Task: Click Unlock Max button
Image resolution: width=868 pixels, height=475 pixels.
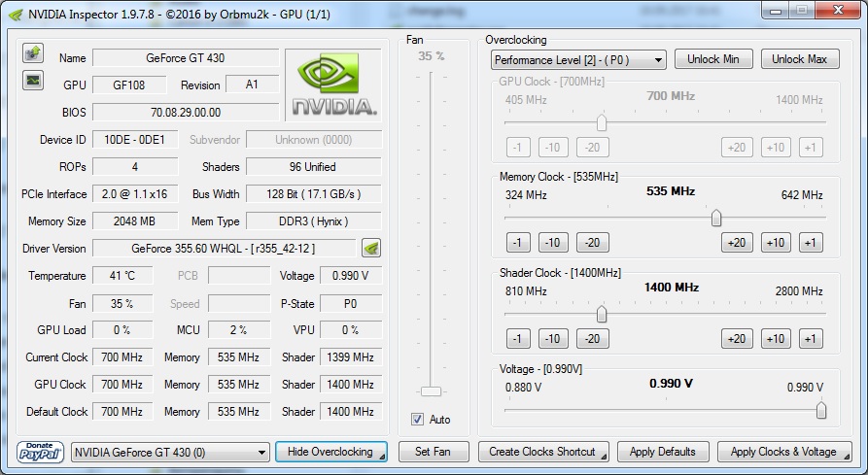Action: point(800,59)
